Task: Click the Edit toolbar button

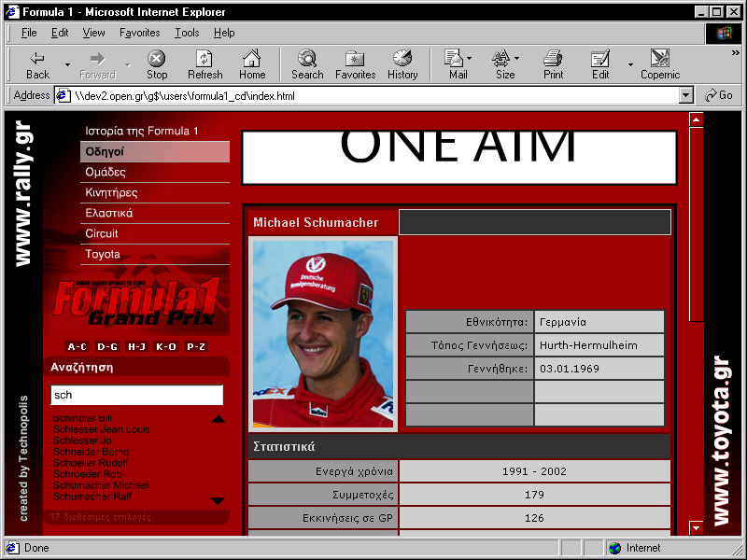Action: tap(600, 64)
